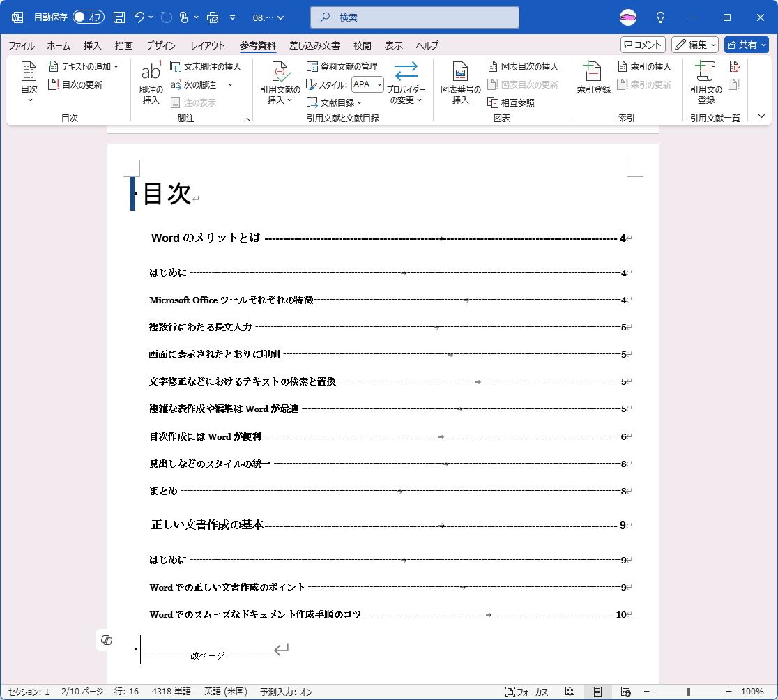The height and width of the screenshot is (700, 778).
Task: Click TOC entry 正しい文書作成の基本
Action: (207, 525)
